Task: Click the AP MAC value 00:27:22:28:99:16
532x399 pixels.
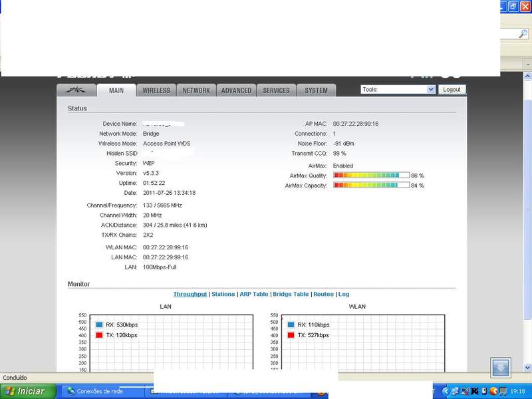Action: [x=356, y=124]
